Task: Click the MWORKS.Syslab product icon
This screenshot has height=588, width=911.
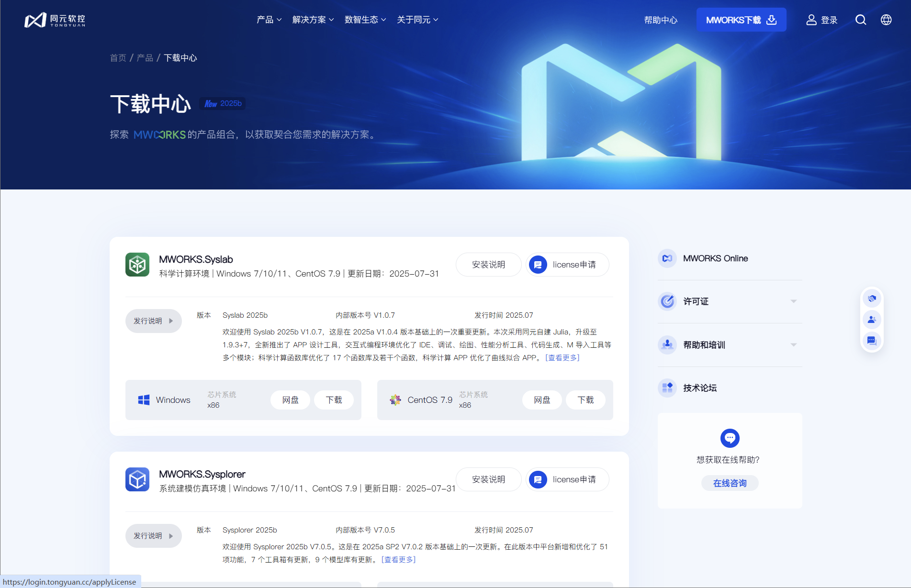Action: (x=137, y=265)
